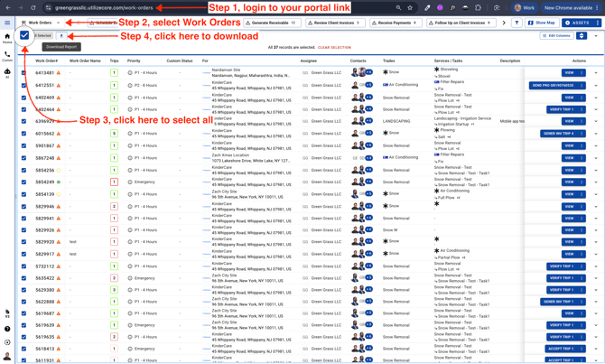Open the kebab menu on the ASSETS button
The width and height of the screenshot is (605, 364).
tap(597, 23)
